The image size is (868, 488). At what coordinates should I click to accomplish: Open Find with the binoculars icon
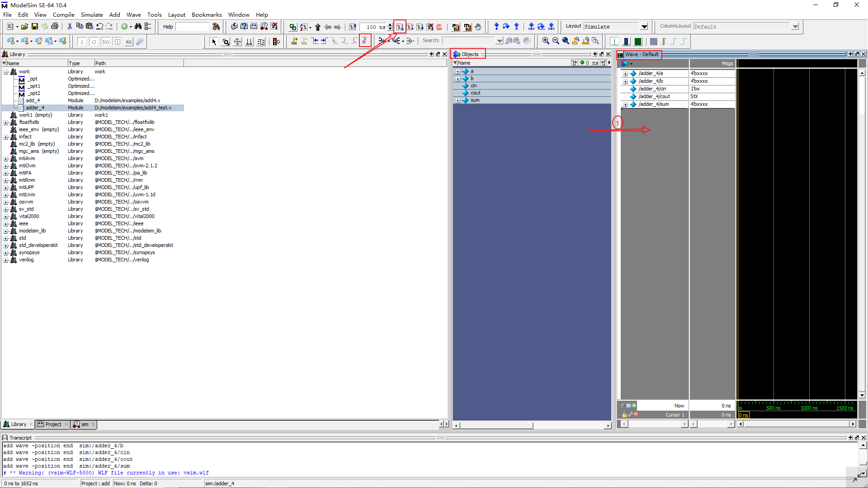click(138, 27)
